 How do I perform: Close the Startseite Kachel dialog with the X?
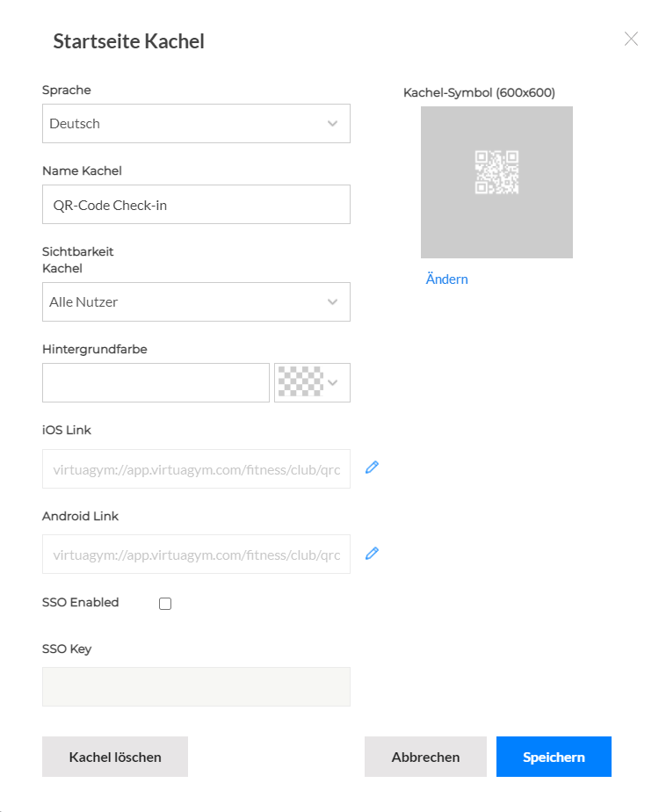[x=631, y=39]
